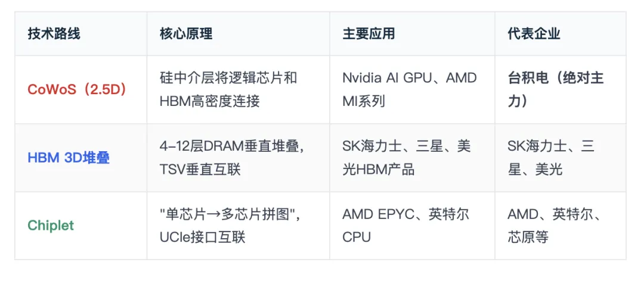Image resolution: width=644 pixels, height=281 pixels.
Task: Click the 代表企业 column header
Action: coord(534,34)
